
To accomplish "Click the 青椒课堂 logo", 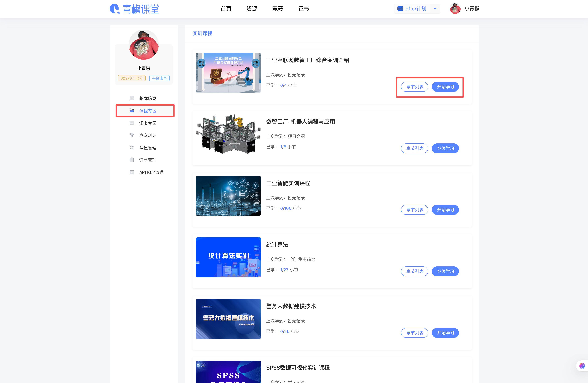I will [134, 9].
